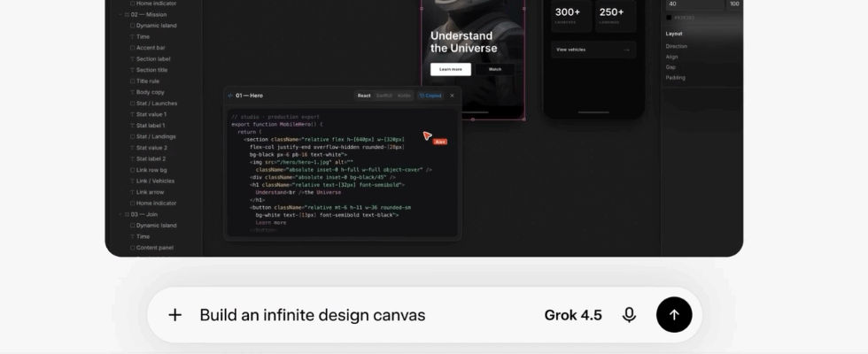The image size is (868, 354).
Task: Collapse the 03 — Join layer group
Action: pos(120,214)
